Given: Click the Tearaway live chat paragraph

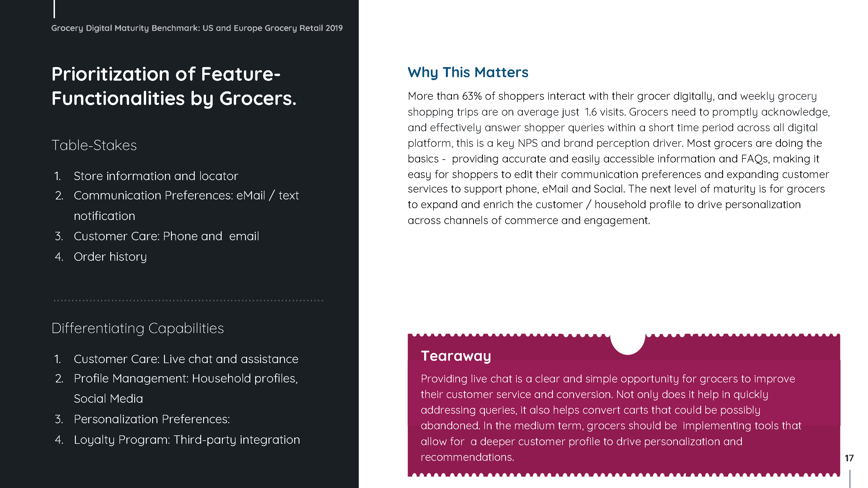Looking at the screenshot, I should 611,418.
